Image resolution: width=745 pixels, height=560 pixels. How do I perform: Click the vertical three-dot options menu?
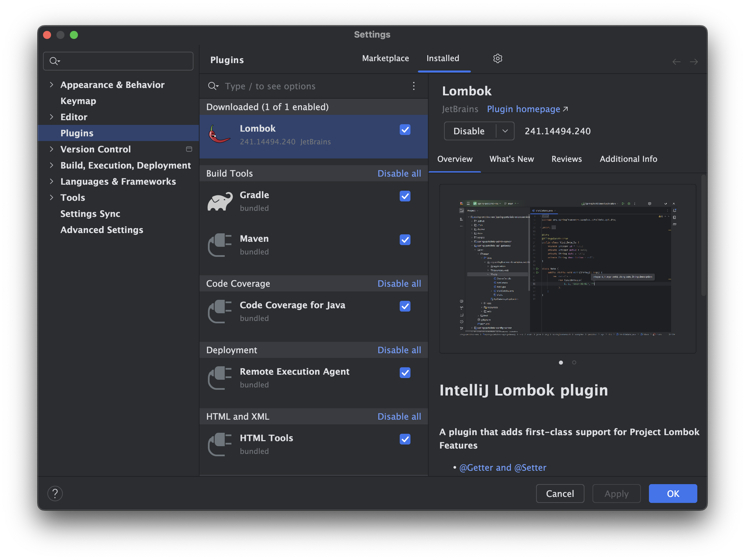[x=413, y=86]
